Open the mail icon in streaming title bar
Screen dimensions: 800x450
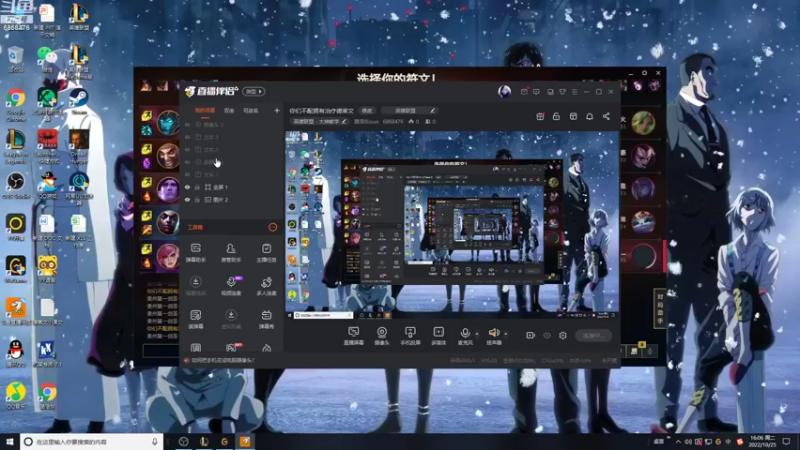[x=524, y=92]
